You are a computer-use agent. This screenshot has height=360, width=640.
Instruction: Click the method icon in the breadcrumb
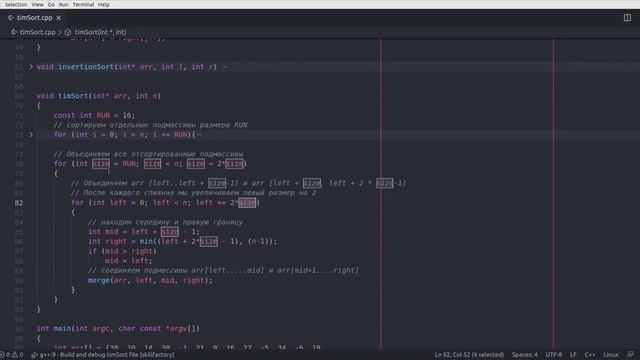pyautogui.click(x=68, y=32)
